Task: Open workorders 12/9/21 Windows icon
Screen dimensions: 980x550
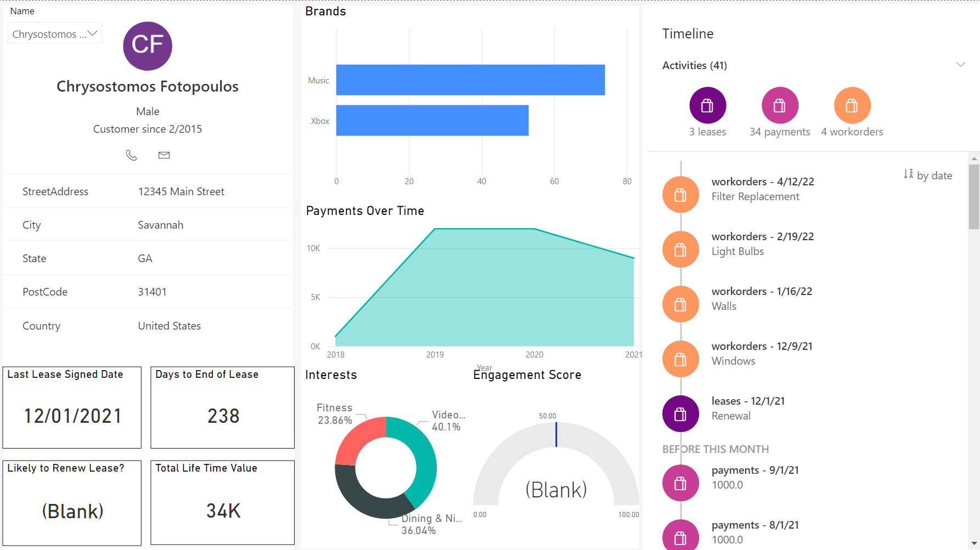Action: pyautogui.click(x=680, y=359)
